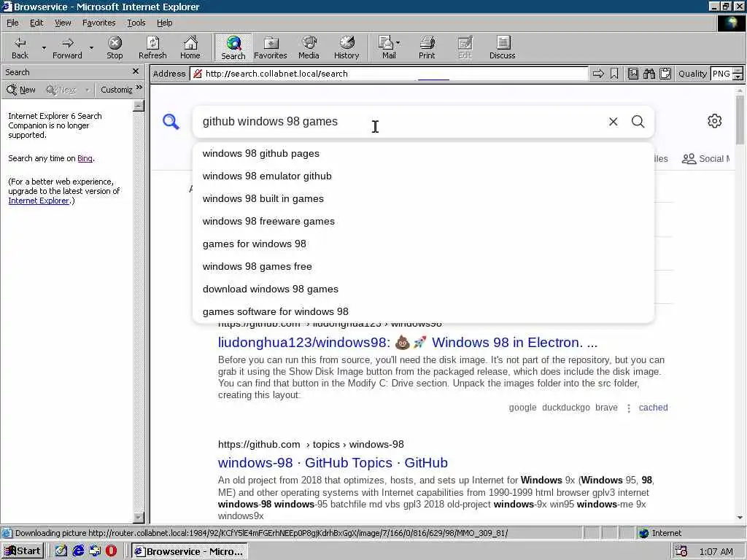Open the windows-98 GitHub Topics result
The image size is (747, 560).
pos(333,462)
